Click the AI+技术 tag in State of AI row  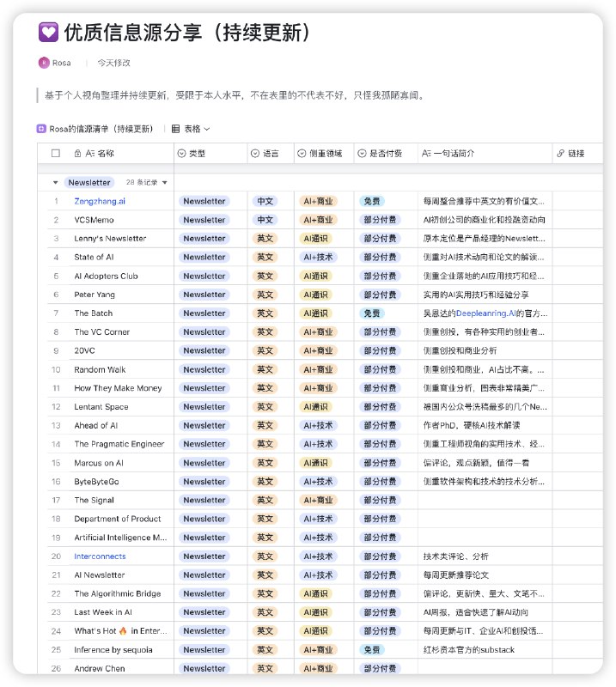pyautogui.click(x=318, y=257)
